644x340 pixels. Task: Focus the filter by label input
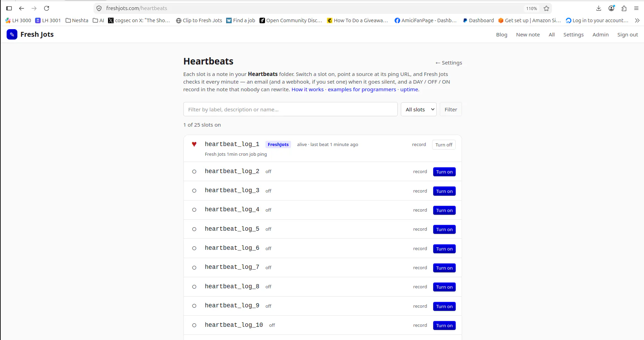tap(290, 109)
